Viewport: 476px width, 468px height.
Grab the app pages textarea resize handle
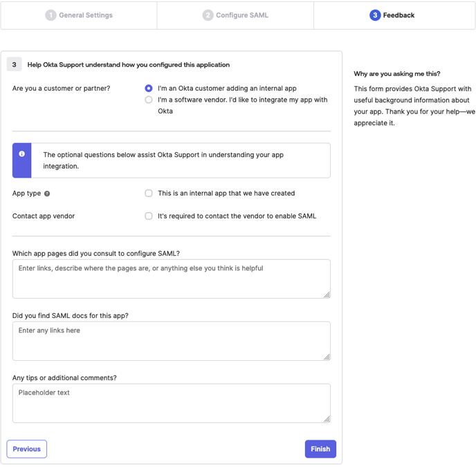327,294
